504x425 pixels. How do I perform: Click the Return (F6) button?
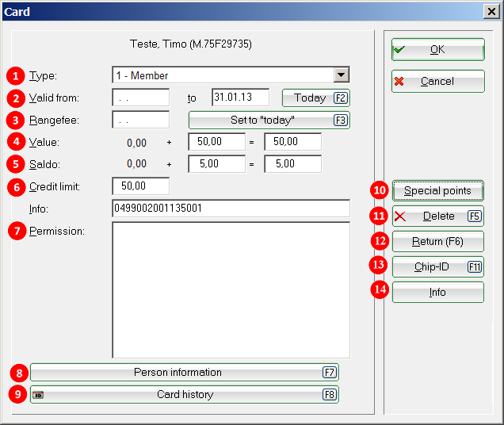pos(437,242)
